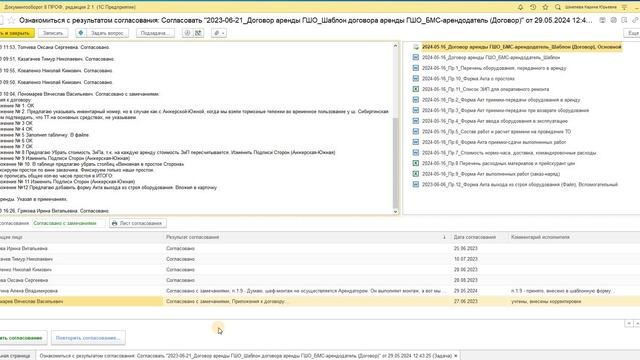The height and width of the screenshot is (360, 640).
Task: Open favorites star in the title bar
Action: [x=545, y=7]
